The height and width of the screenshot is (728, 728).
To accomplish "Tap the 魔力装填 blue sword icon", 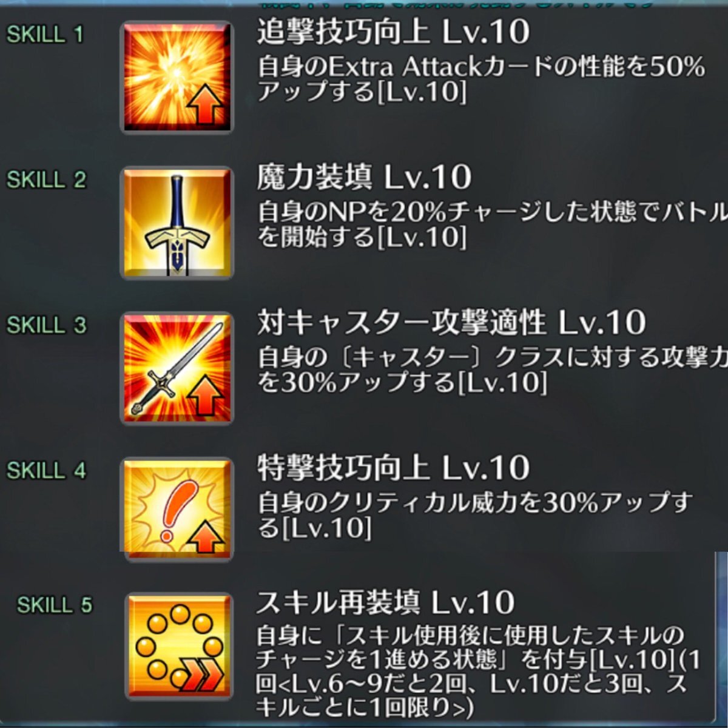I will (177, 223).
